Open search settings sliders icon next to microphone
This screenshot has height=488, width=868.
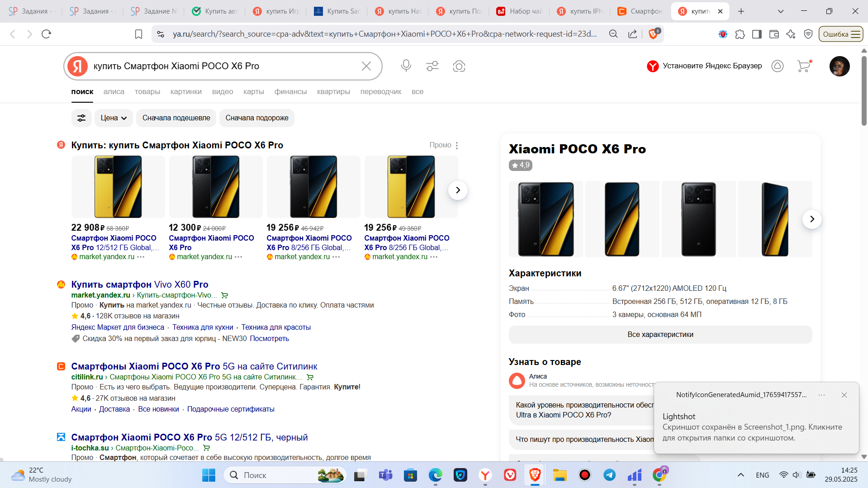[432, 66]
